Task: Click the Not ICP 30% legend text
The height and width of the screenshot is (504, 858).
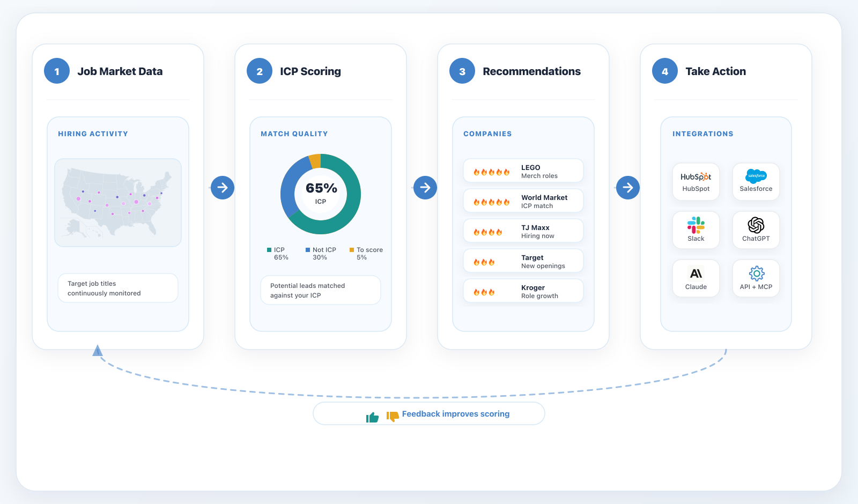Action: (x=324, y=254)
